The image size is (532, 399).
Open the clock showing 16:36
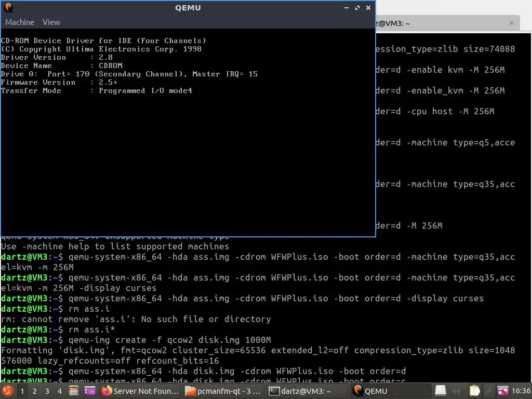pos(521,391)
